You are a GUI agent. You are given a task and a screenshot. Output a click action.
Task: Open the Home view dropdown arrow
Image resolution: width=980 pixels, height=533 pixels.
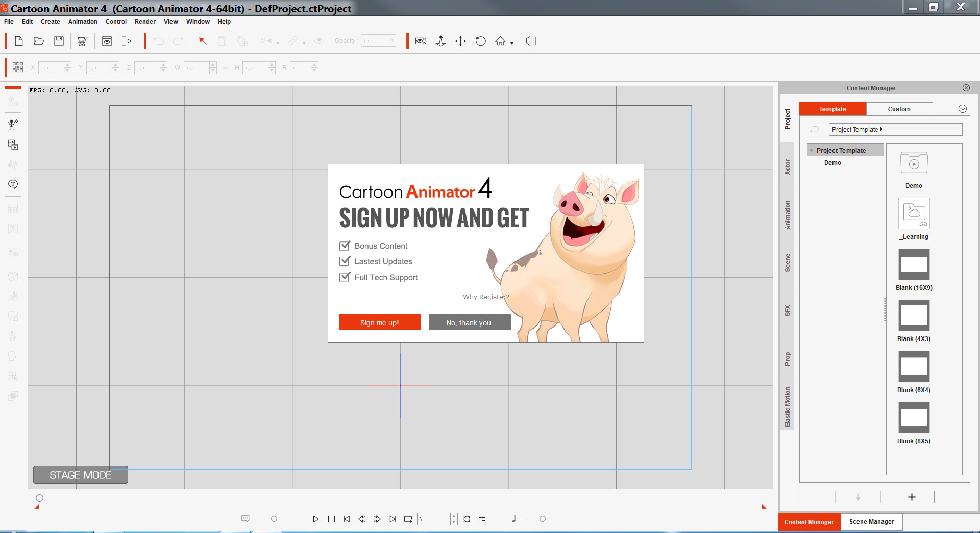pyautogui.click(x=512, y=44)
